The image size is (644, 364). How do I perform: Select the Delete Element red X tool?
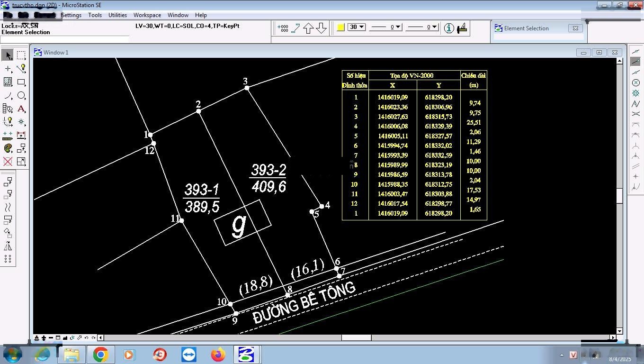8,162
